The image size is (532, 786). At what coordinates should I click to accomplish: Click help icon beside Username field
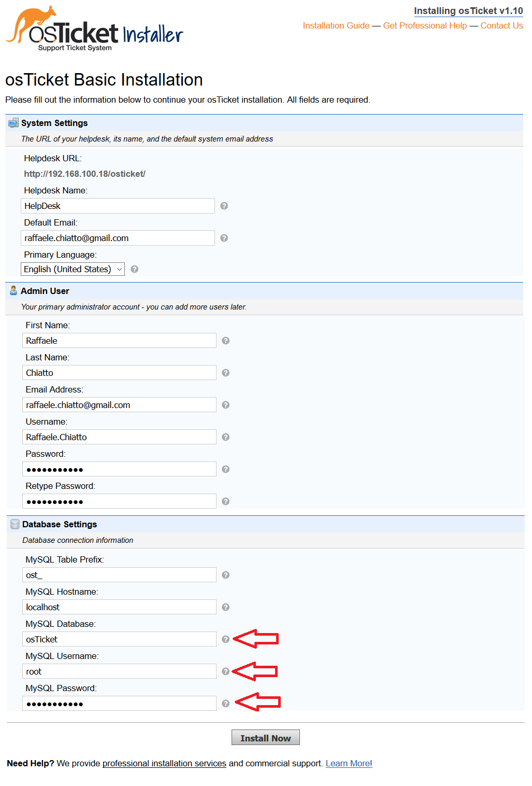(x=225, y=437)
